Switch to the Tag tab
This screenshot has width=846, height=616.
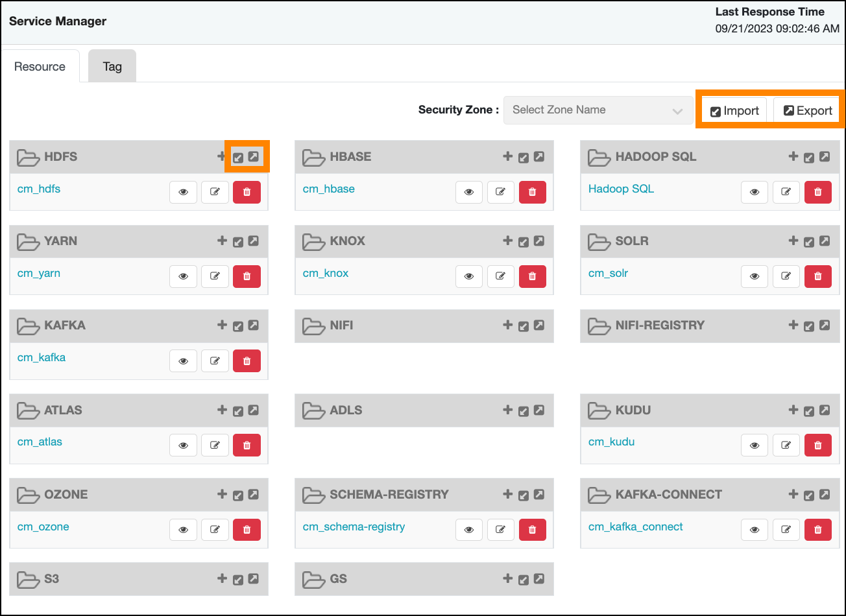pyautogui.click(x=112, y=66)
